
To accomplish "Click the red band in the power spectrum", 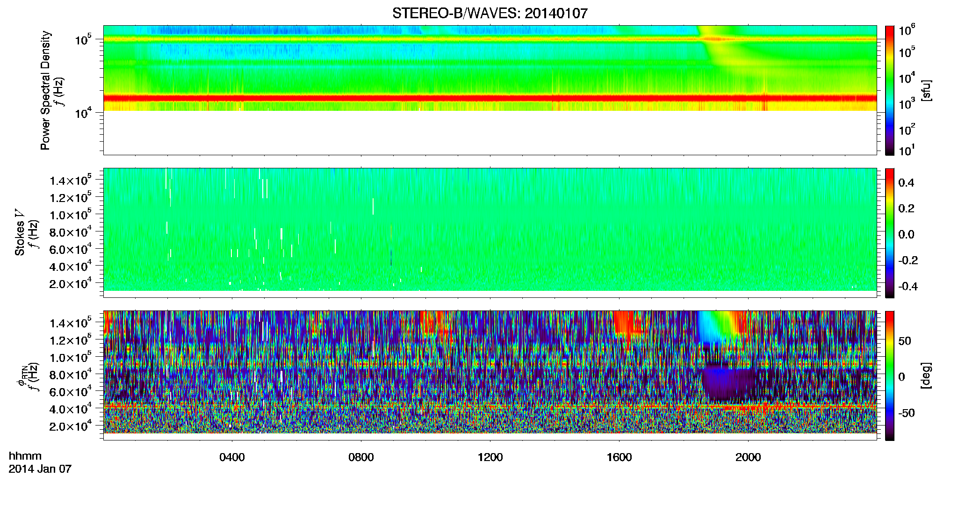I will click(490, 98).
